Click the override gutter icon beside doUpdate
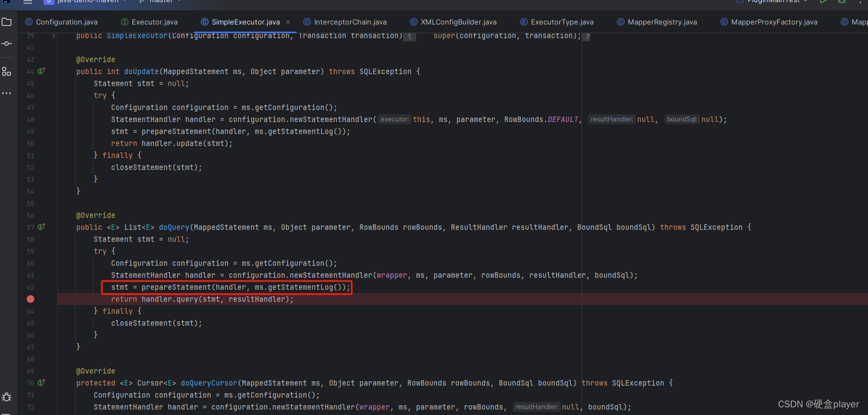The image size is (868, 415). coord(41,71)
